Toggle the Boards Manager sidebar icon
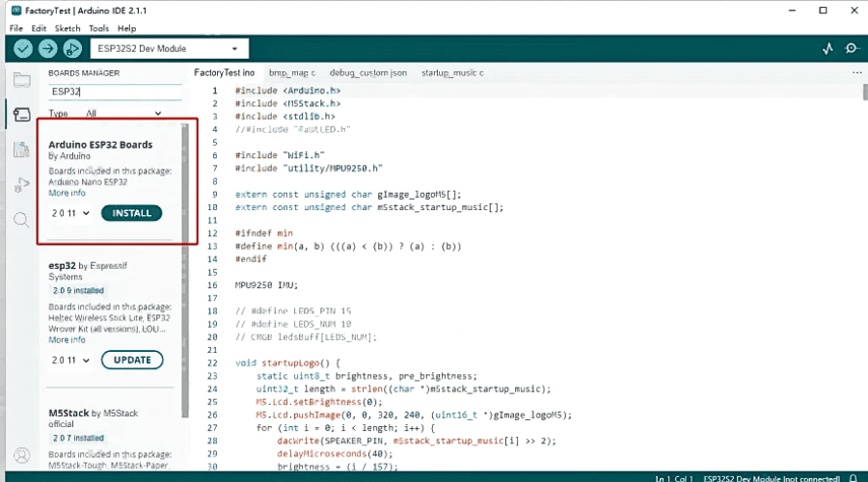Screen dimensions: 868x482 21,115
